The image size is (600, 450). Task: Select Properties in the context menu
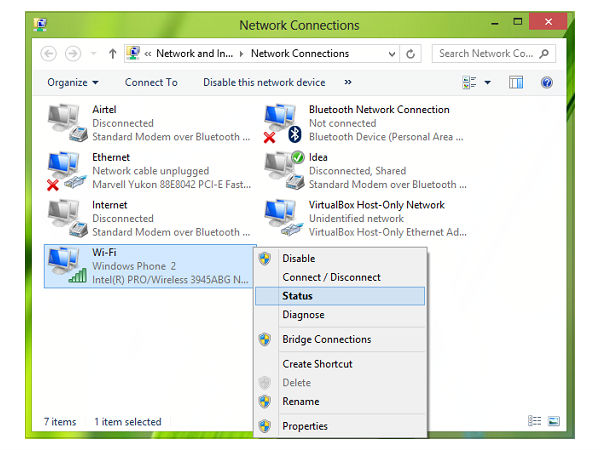(x=304, y=426)
